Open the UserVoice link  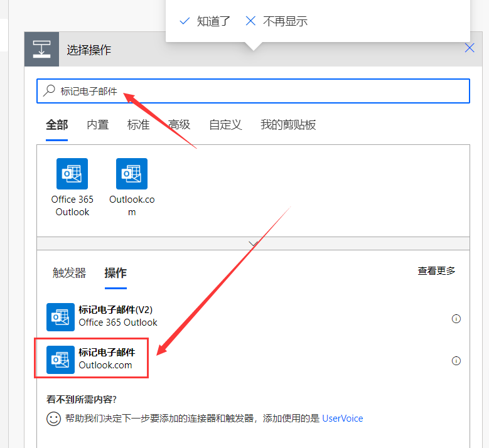342,418
